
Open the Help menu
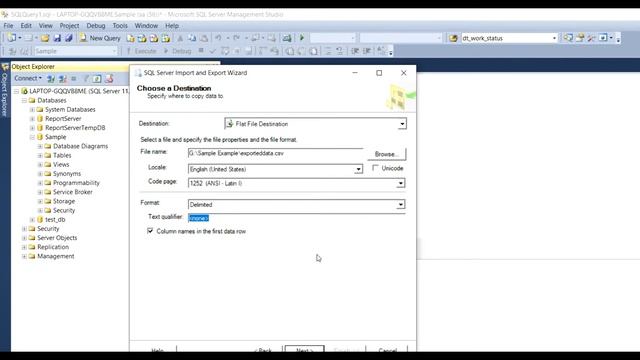point(172,25)
